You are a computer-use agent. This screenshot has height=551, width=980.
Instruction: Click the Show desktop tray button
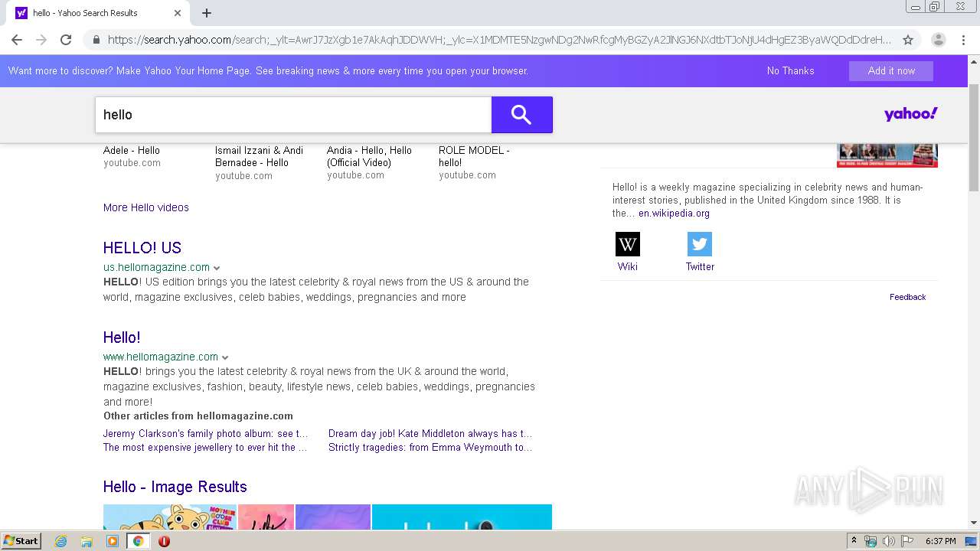coord(971,541)
